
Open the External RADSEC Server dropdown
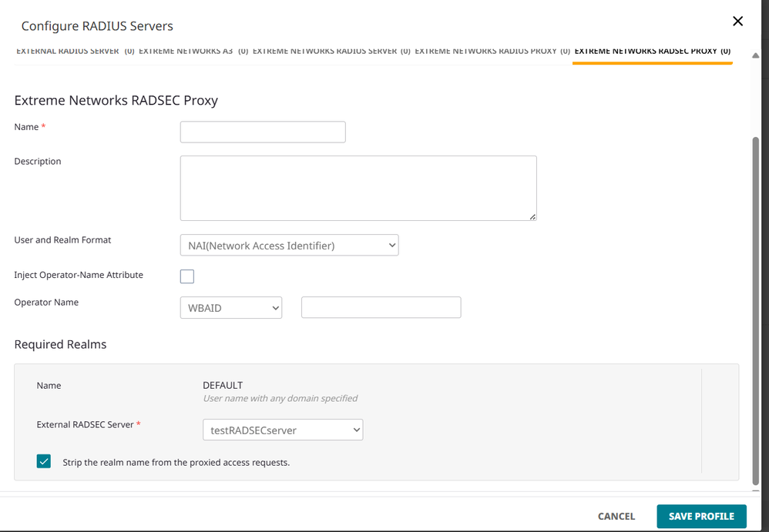(282, 430)
